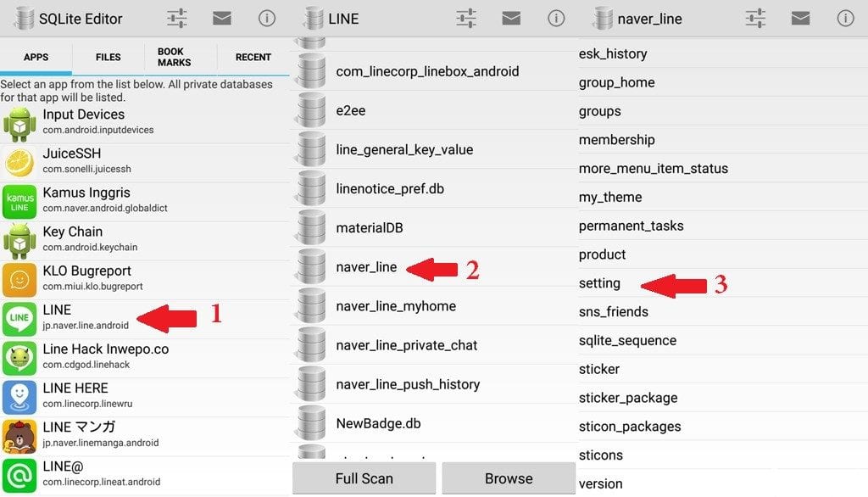Tap the Kamus Inggris dictionary icon
This screenshot has width=868, height=497.
(19, 198)
